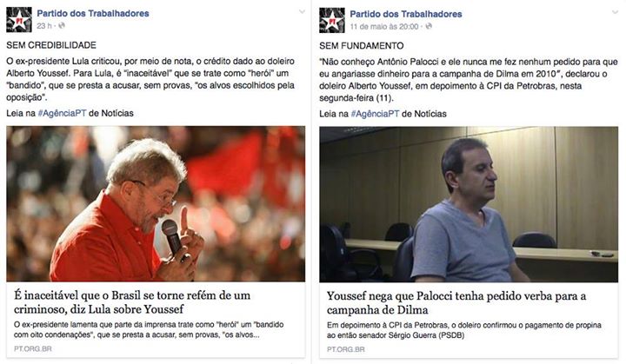
Task: Click globe privacy icon beside 23 h
Action: coord(62,26)
